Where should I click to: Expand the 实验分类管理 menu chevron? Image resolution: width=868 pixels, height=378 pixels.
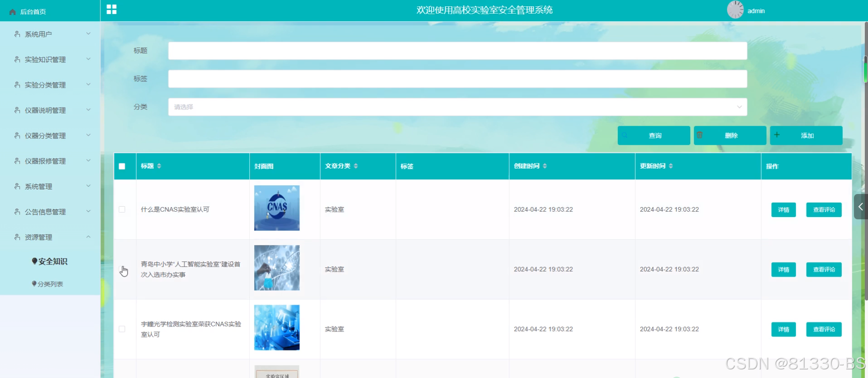pyautogui.click(x=88, y=84)
